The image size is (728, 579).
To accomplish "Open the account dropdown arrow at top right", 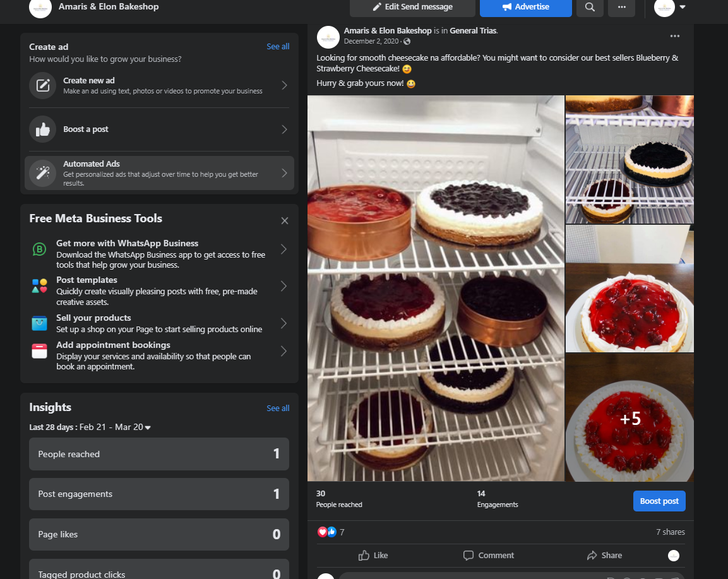I will pos(683,7).
